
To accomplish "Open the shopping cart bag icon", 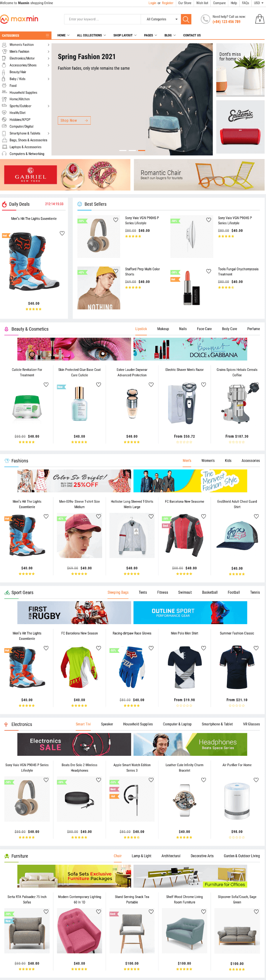I will coord(260,19).
